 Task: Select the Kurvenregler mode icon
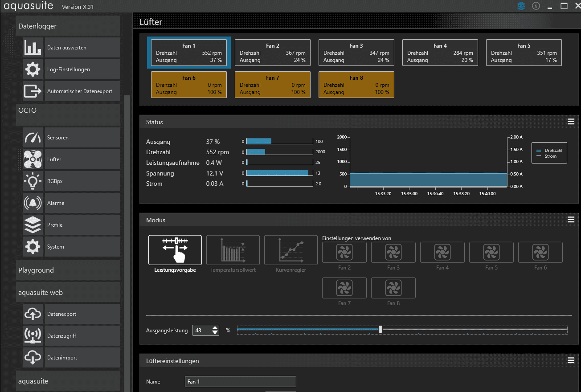[291, 250]
